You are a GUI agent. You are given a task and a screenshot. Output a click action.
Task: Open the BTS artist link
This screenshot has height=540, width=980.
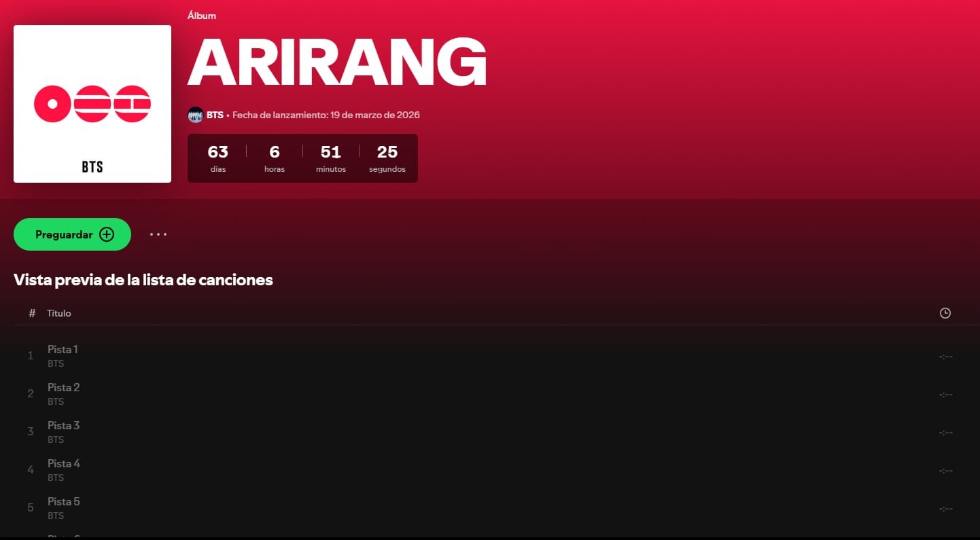click(x=216, y=115)
